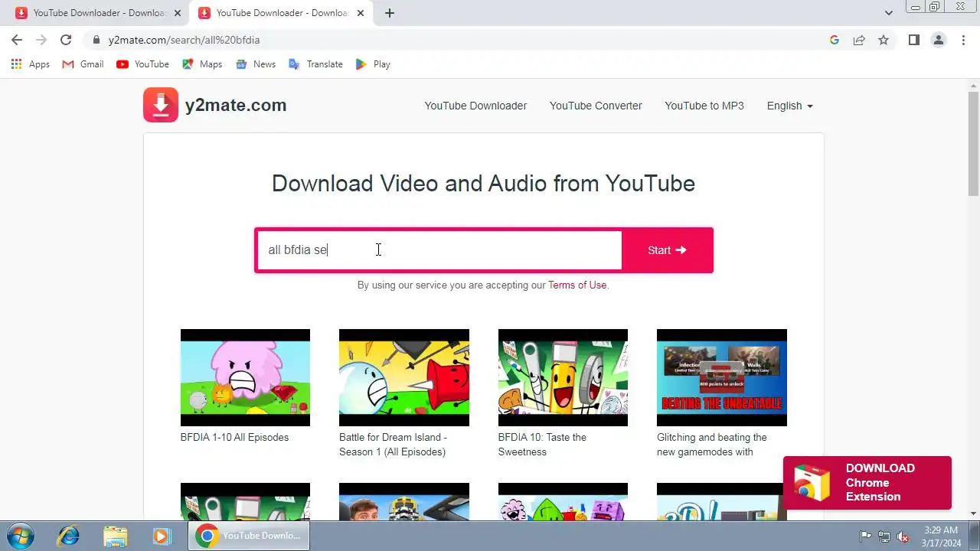Open YouTube to MP3 nav link
980x551 pixels.
(704, 106)
